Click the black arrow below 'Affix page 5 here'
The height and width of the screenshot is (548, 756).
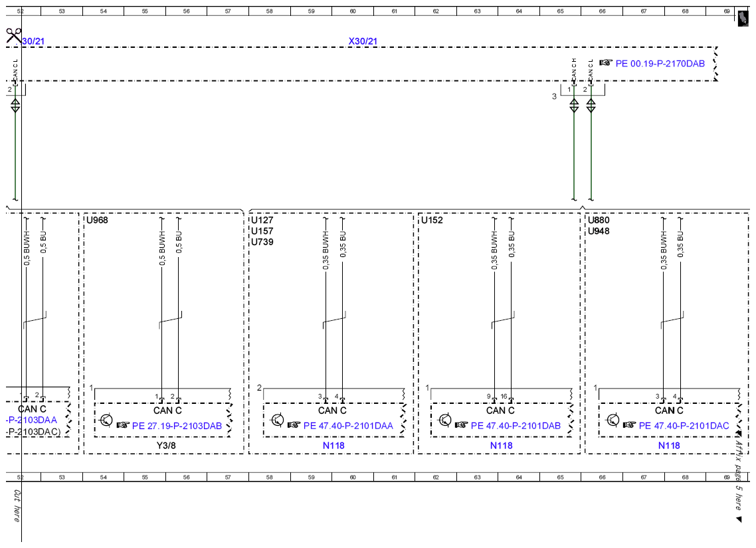point(739,519)
